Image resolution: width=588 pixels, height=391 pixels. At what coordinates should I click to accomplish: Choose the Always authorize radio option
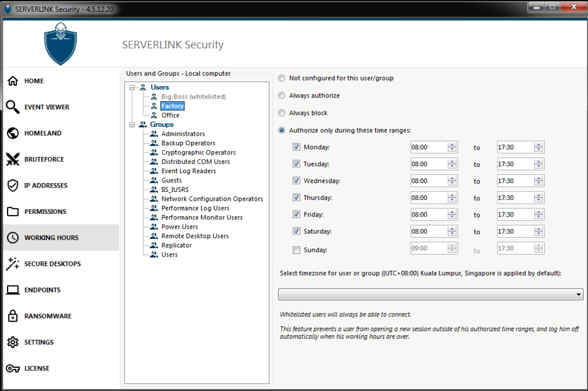point(282,96)
